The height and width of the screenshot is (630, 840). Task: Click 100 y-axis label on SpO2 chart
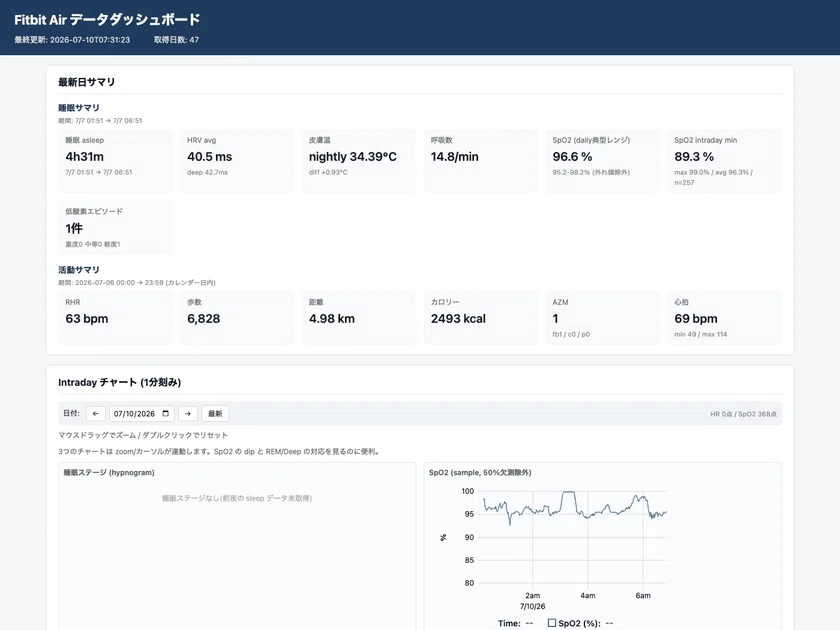(468, 491)
